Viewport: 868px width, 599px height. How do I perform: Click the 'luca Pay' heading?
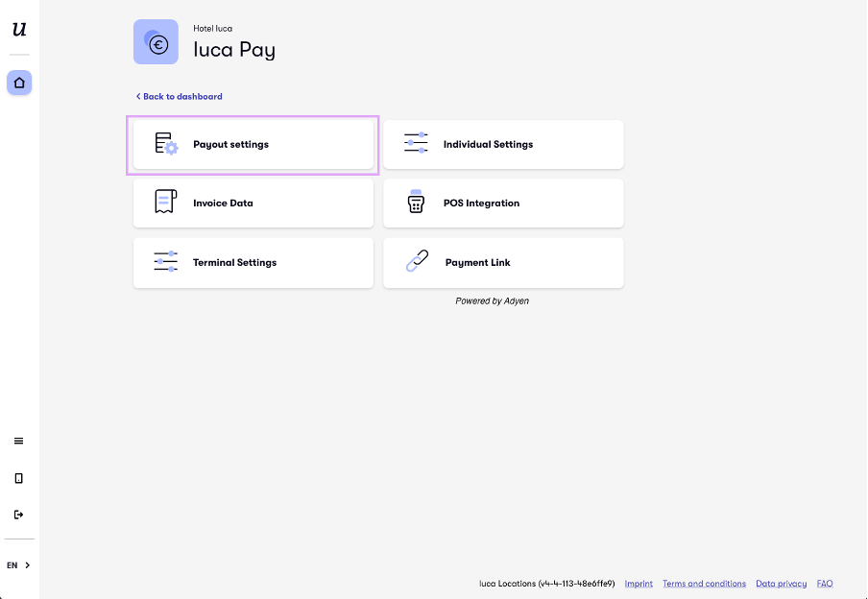click(234, 50)
